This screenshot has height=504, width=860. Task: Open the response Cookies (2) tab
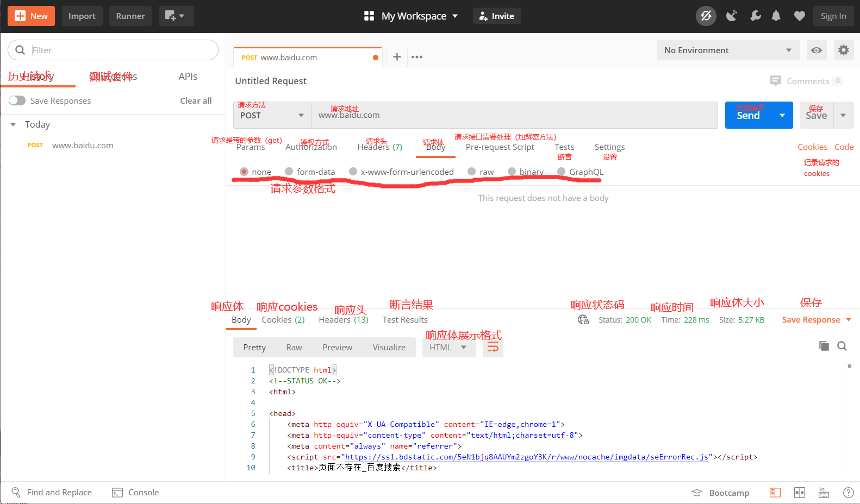(x=283, y=319)
